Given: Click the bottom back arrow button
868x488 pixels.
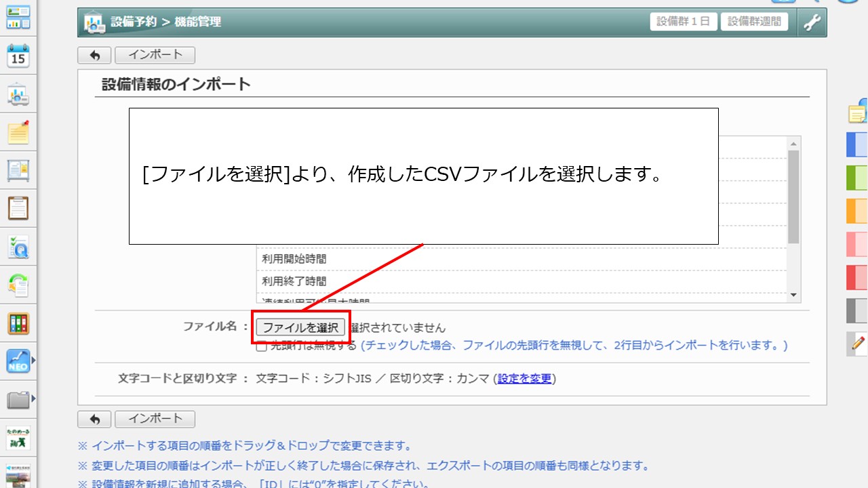Looking at the screenshot, I should click(x=94, y=420).
